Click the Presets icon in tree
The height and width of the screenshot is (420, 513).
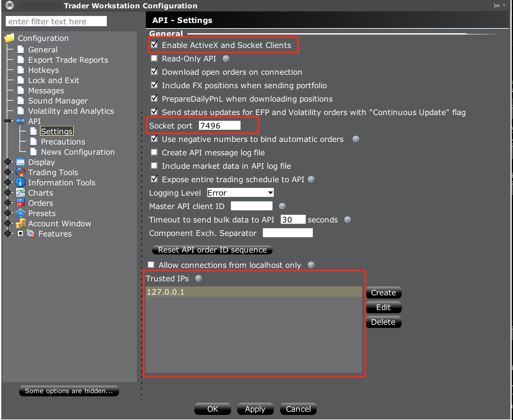click(20, 213)
